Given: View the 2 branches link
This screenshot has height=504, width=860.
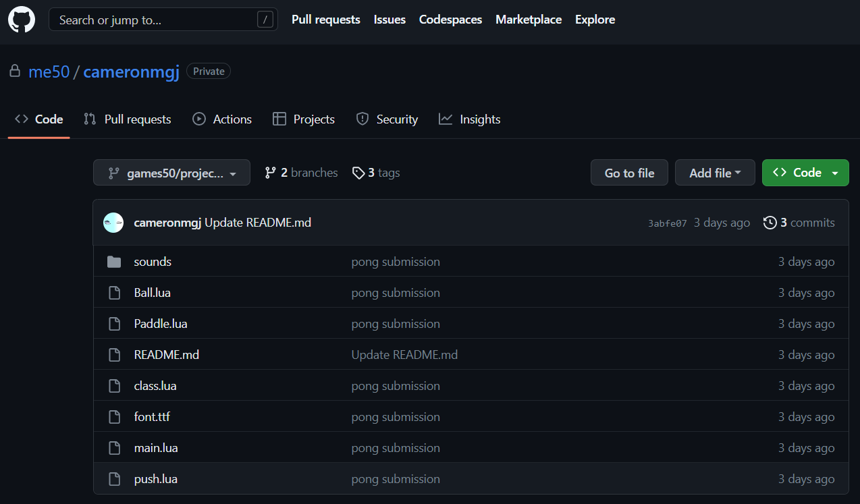Looking at the screenshot, I should [301, 173].
